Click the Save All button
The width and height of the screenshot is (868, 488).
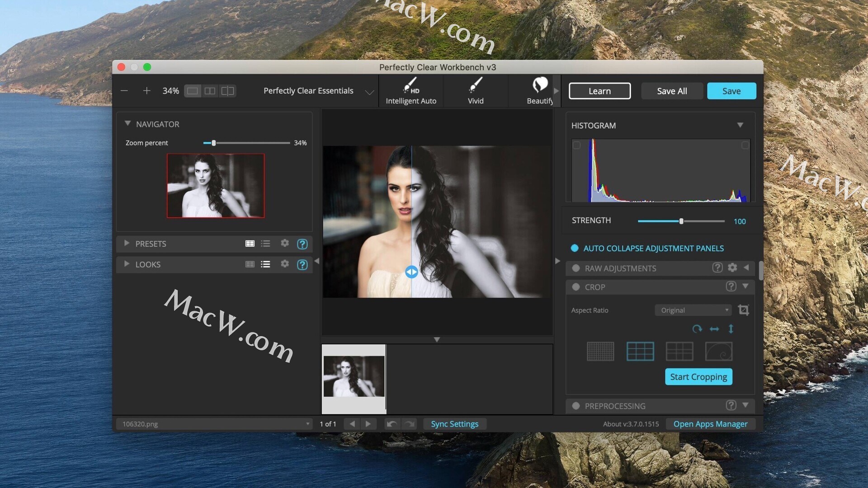coord(672,91)
